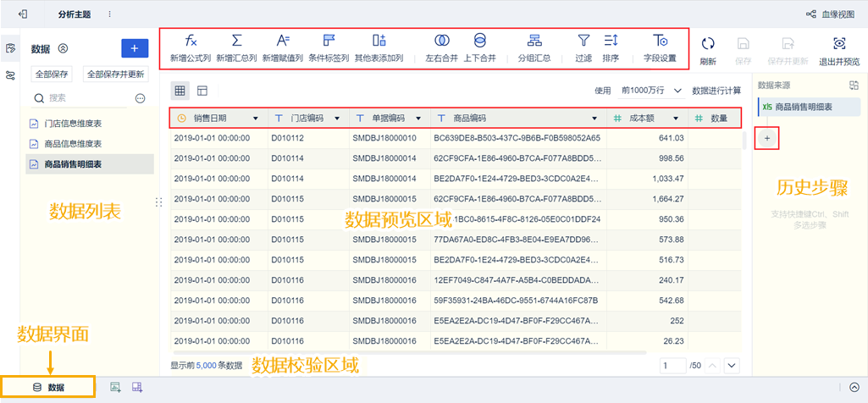
Task: Click the # type icon of 成本额
Action: tap(618, 119)
